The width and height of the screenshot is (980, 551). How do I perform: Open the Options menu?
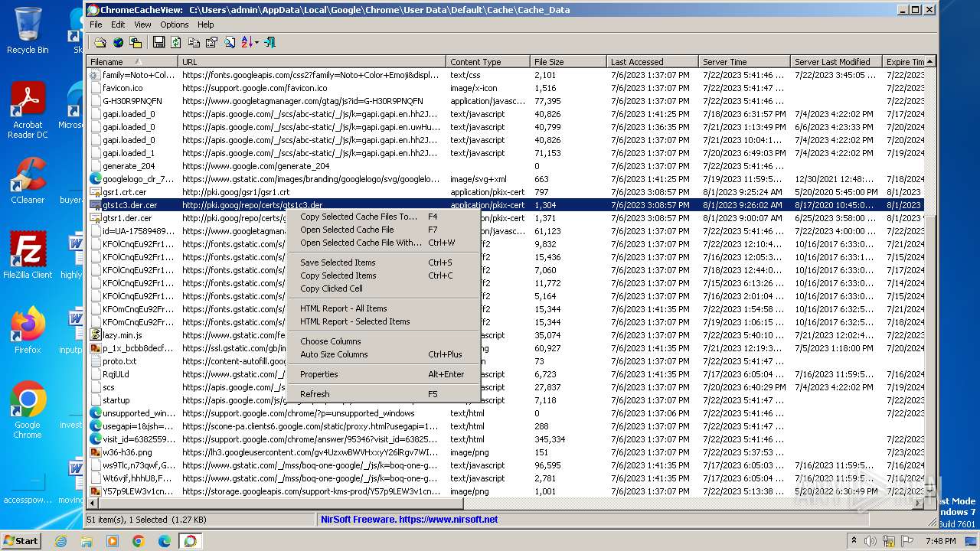[175, 24]
